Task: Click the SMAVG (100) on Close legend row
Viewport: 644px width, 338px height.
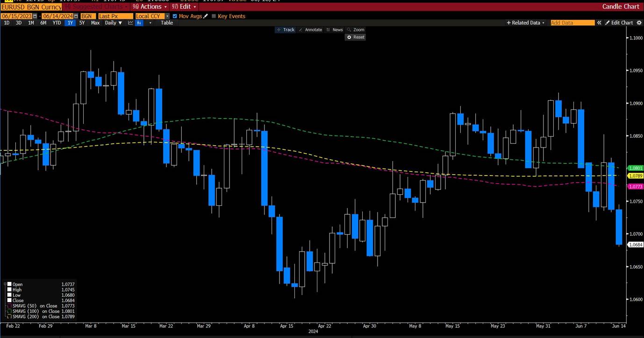Action: click(x=38, y=311)
